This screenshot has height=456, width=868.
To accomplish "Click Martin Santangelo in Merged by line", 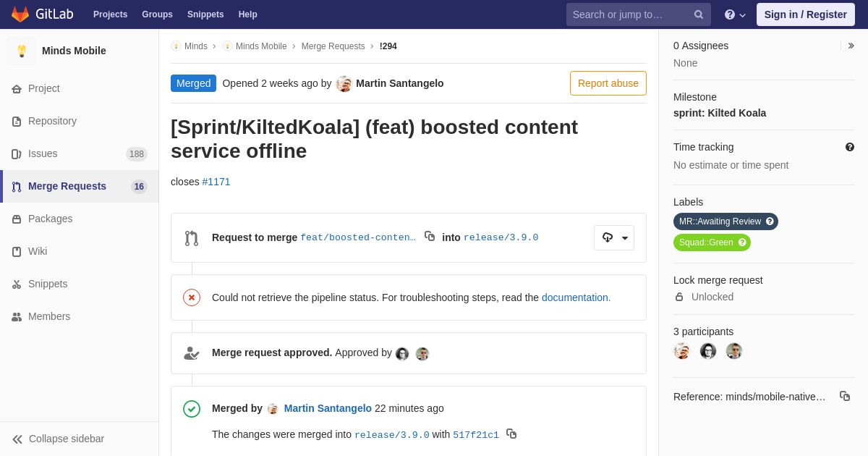I will (x=328, y=408).
